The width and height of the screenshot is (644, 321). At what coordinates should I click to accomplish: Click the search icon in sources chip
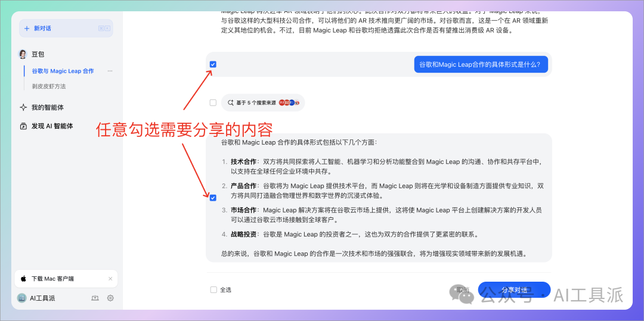point(230,103)
